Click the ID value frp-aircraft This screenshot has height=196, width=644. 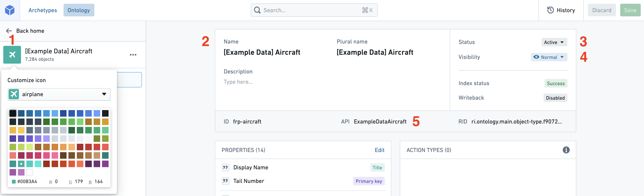pos(247,122)
